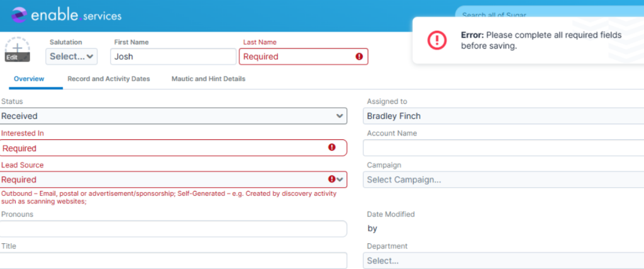Click the Interested In required field

coord(174,147)
